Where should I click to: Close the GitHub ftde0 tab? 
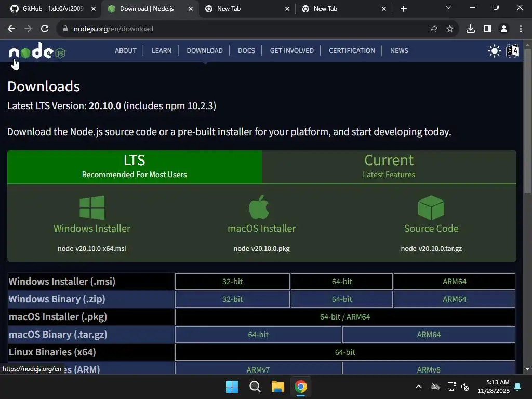coord(94,9)
